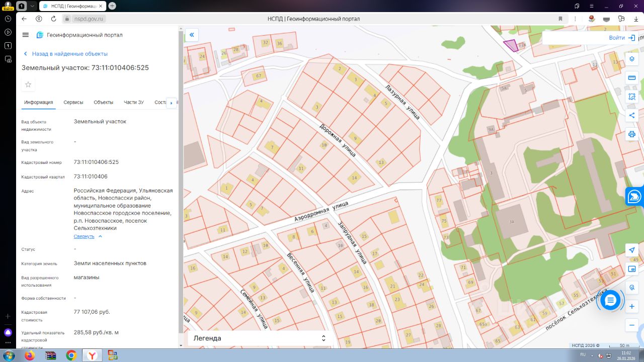Open Yandex Browser from the taskbar
The height and width of the screenshot is (362, 644).
point(92,355)
